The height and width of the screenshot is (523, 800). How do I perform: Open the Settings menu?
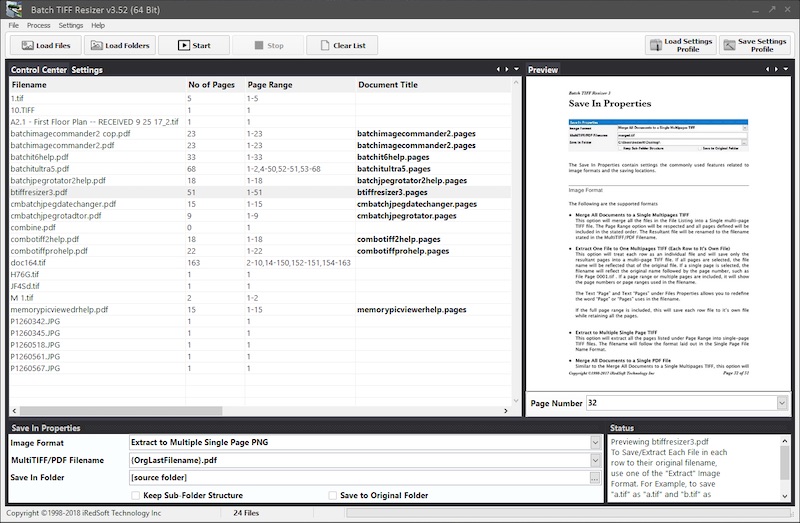(x=70, y=25)
